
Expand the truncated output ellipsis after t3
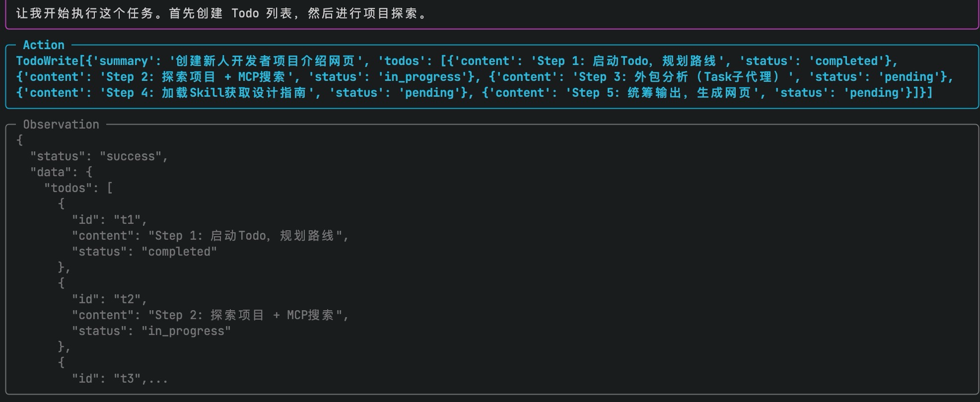click(158, 379)
